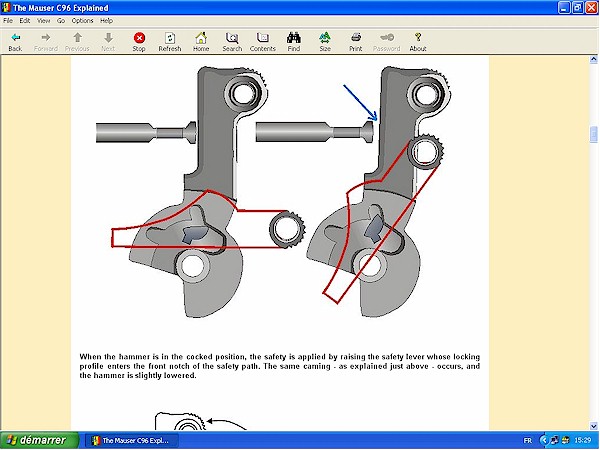Click the scrollbar down arrow
This screenshot has width=600, height=450.
click(593, 426)
